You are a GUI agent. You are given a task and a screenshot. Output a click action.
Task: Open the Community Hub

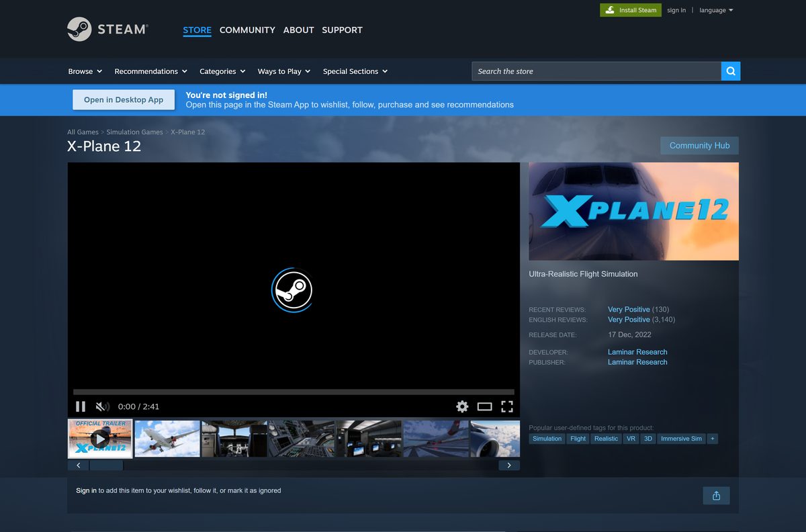699,146
